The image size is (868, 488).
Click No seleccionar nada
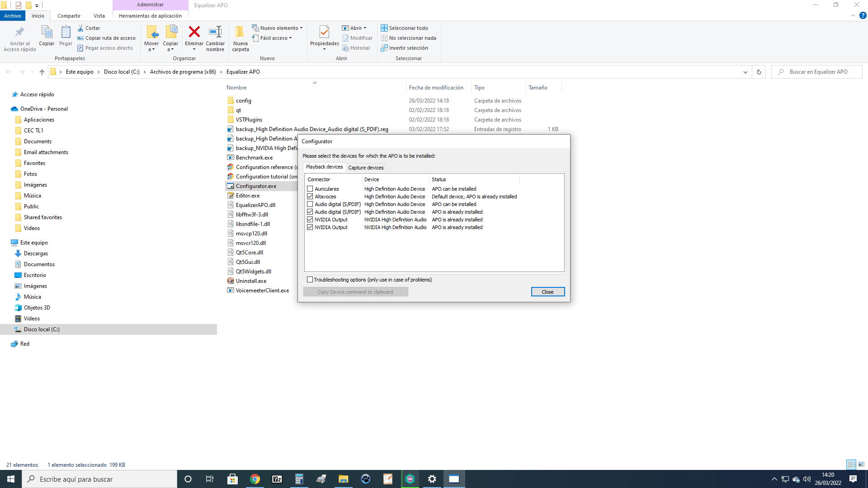point(408,38)
